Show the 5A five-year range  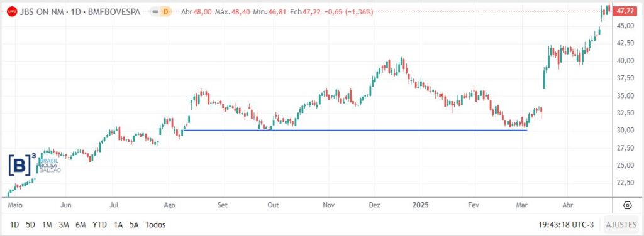tap(134, 225)
